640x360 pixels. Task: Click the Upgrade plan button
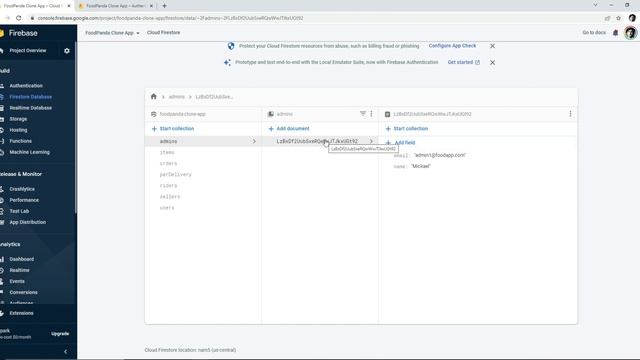[x=60, y=333]
